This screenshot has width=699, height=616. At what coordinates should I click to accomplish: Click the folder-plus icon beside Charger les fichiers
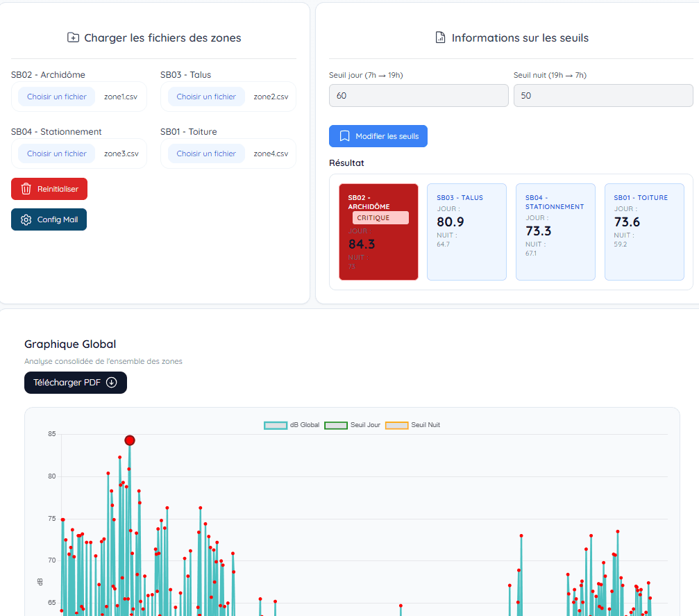click(x=73, y=38)
